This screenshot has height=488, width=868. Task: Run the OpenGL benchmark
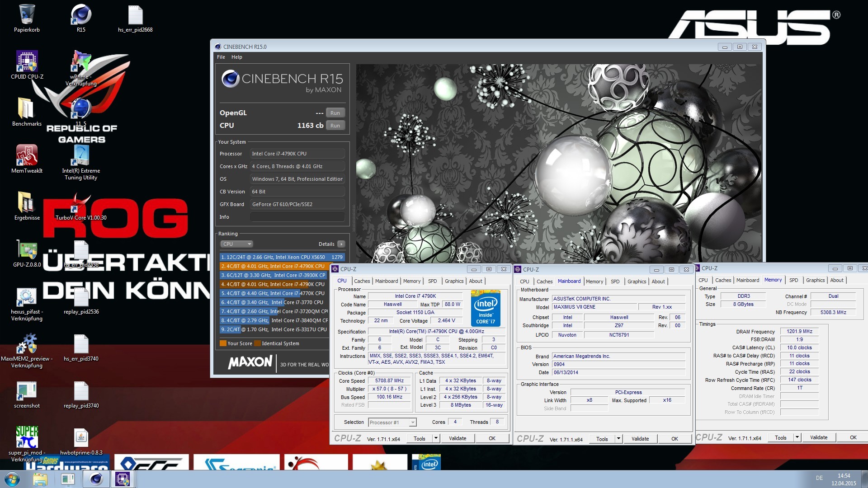tap(335, 113)
